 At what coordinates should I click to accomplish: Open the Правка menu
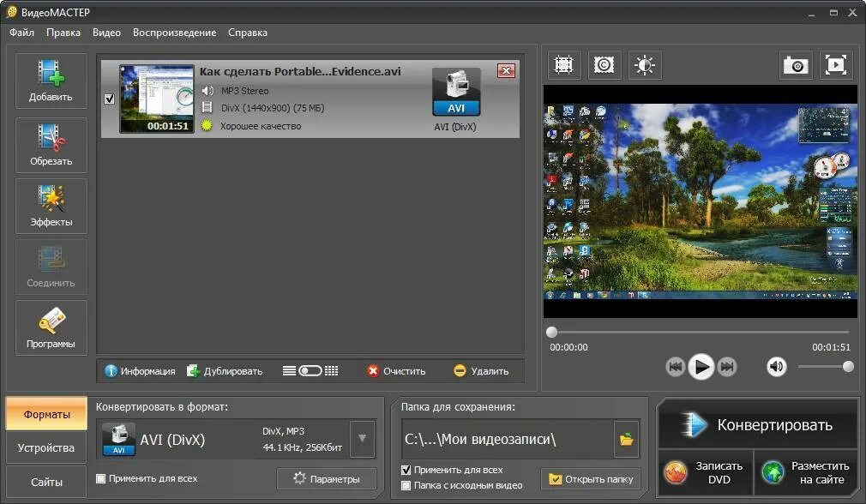click(63, 33)
